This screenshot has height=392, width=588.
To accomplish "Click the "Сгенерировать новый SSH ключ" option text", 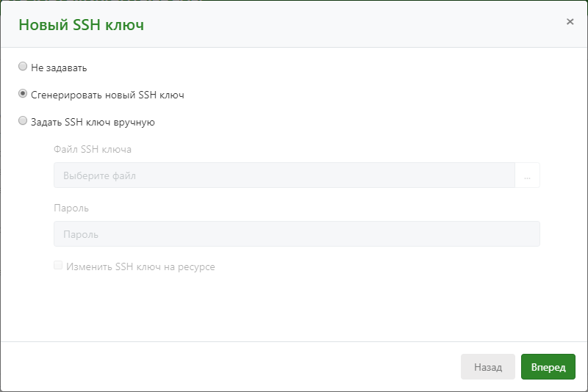I will point(107,95).
